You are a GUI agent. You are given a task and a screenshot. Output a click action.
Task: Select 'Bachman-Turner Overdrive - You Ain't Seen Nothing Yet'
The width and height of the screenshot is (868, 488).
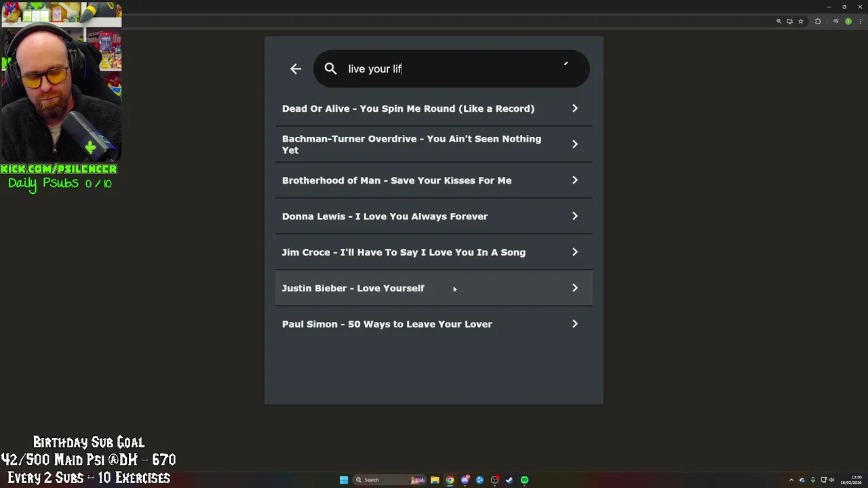tap(434, 144)
